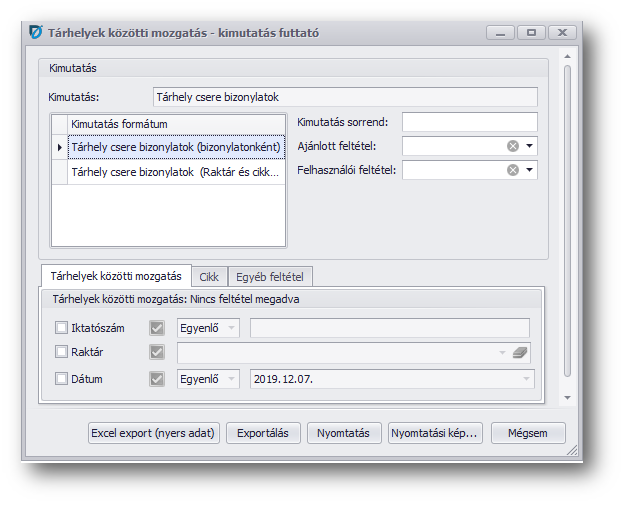Open the Dátum Egyenlő operator dropdown
625x505 pixels.
tap(232, 379)
